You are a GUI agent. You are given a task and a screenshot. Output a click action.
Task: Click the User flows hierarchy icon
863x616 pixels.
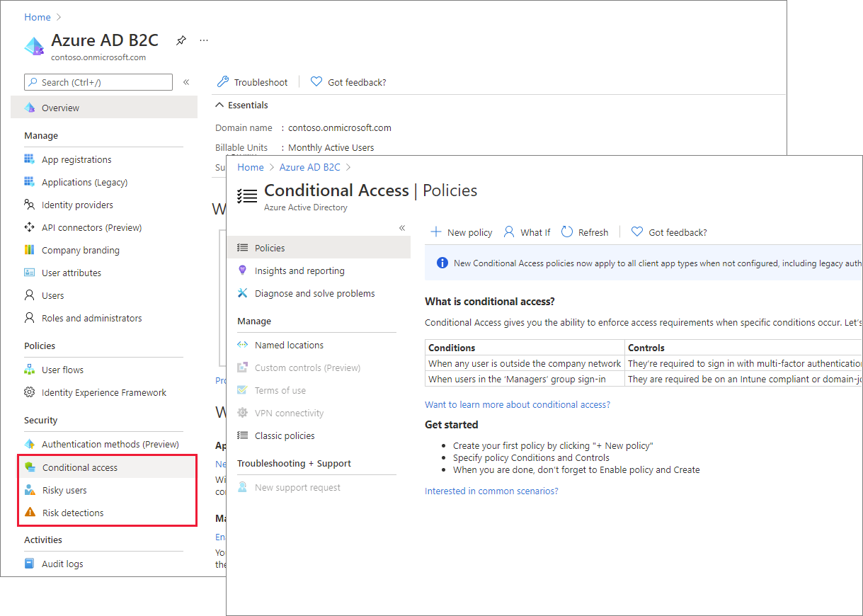click(29, 370)
